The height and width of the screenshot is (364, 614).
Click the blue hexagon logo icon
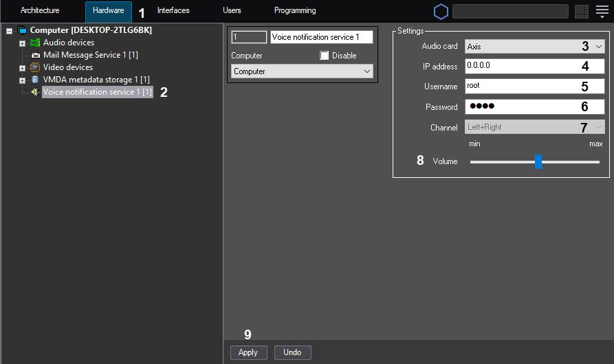click(x=441, y=12)
